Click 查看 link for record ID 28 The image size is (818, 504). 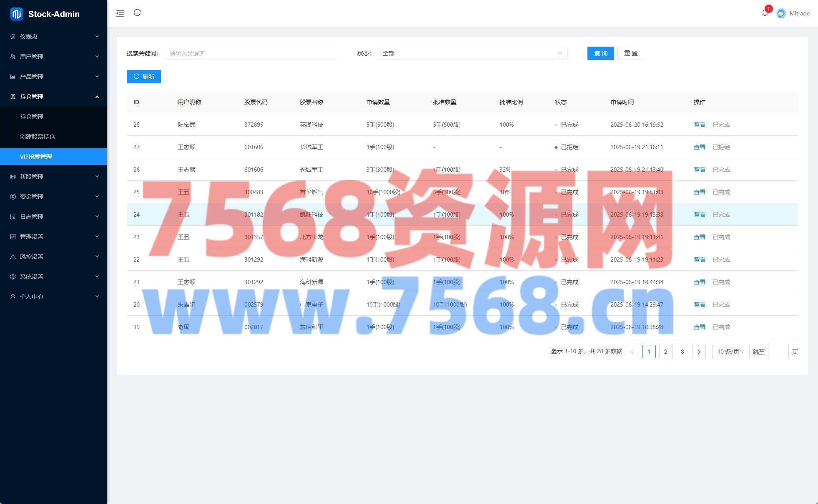699,125
